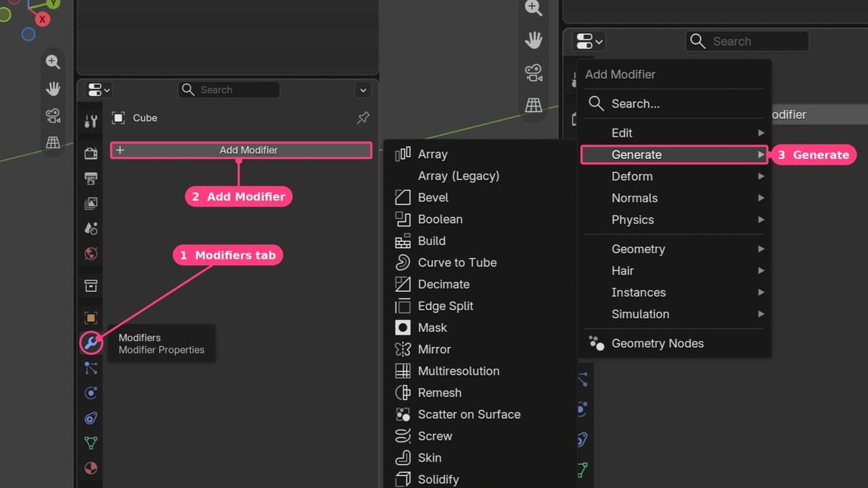868x488 pixels.
Task: Open the Particles properties tab
Action: [90, 368]
